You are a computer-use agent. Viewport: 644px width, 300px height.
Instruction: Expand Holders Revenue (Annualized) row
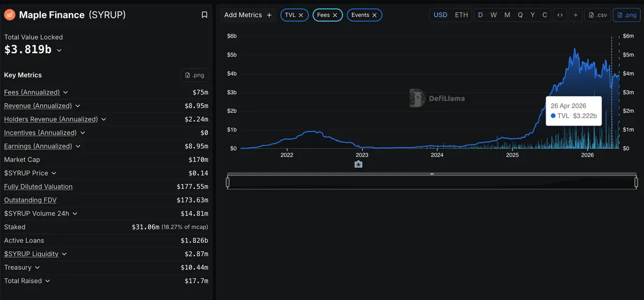pos(104,119)
